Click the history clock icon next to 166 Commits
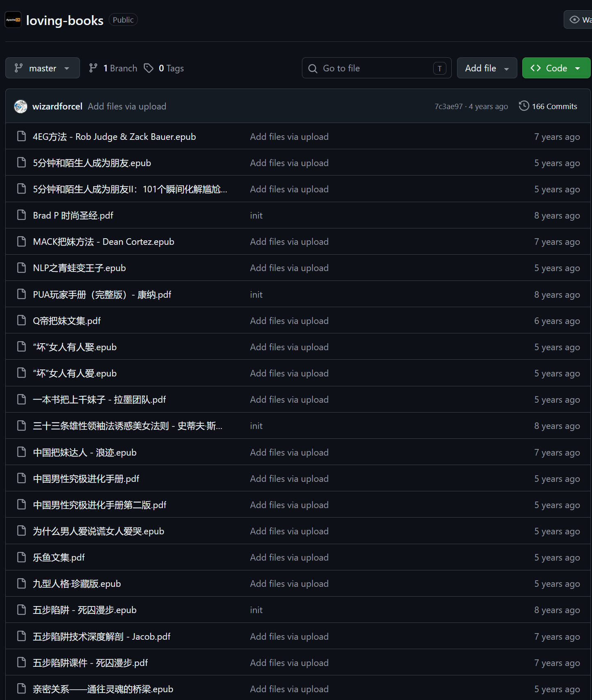Viewport: 592px width, 700px height. click(x=524, y=106)
